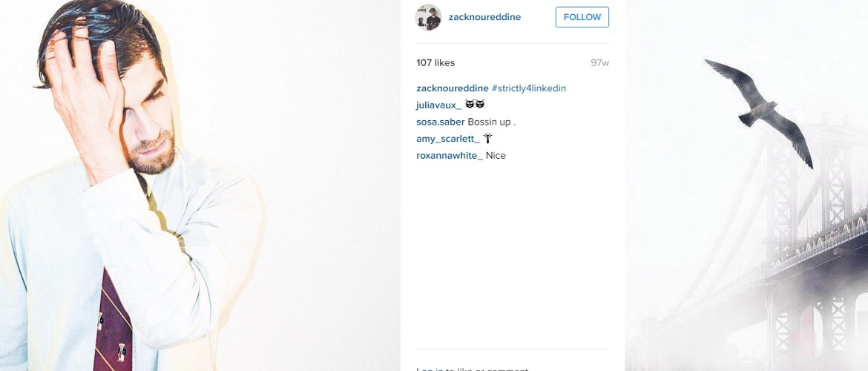Click the necktie emoji in amy_scarlett_'s comment

click(487, 139)
